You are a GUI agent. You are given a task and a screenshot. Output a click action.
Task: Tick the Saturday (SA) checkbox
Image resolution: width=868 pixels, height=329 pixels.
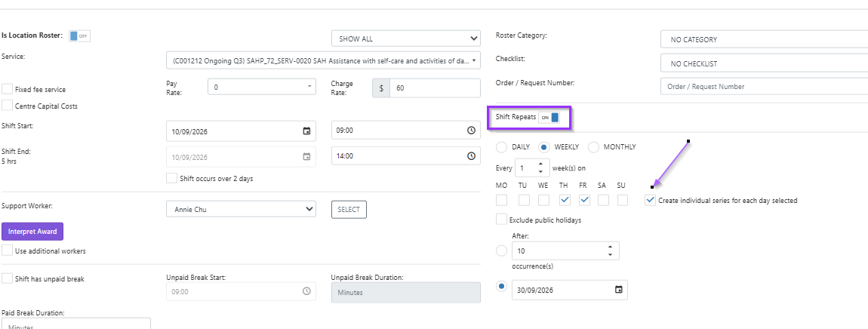604,200
